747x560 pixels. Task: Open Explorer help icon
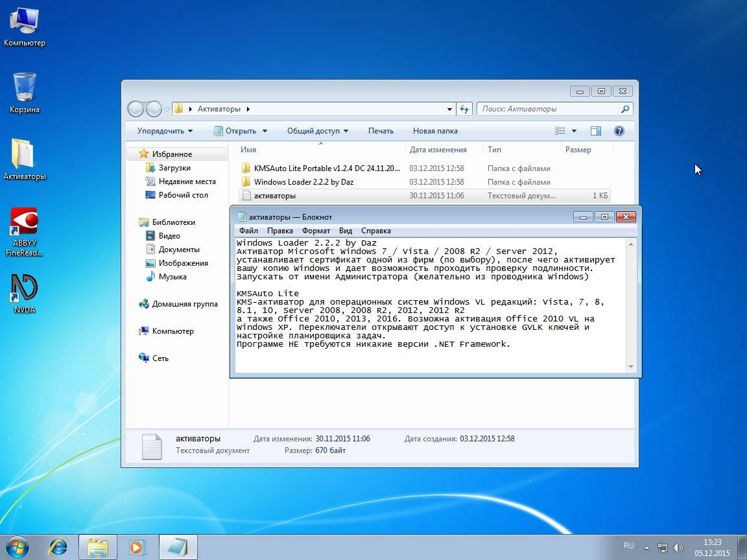click(619, 131)
